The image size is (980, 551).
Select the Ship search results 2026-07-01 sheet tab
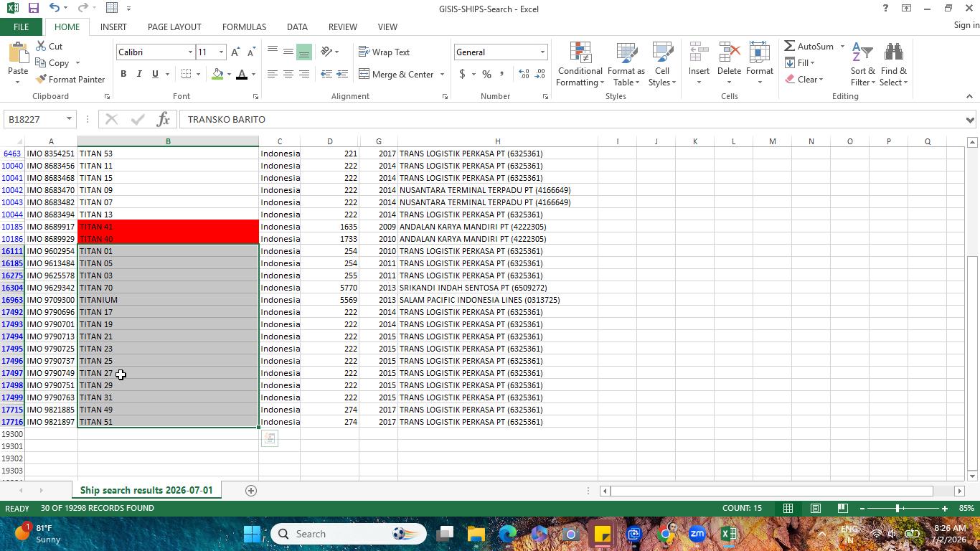[x=146, y=491]
